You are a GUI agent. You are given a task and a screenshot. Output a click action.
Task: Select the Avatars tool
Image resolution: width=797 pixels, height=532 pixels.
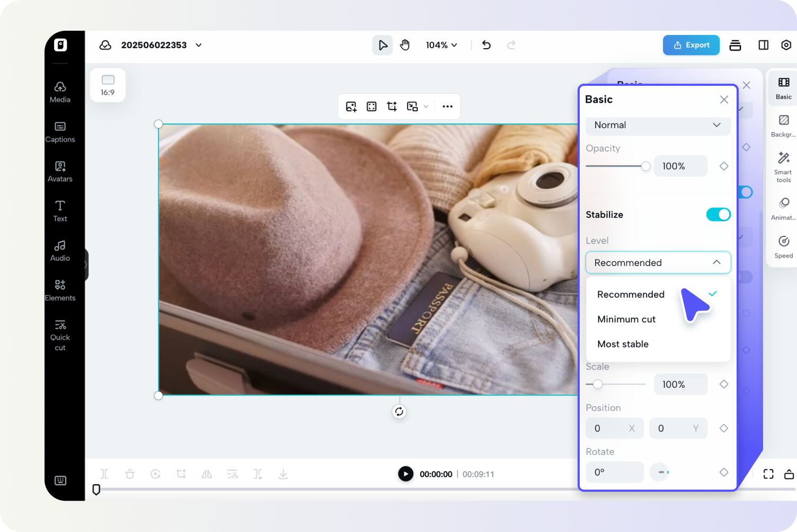tap(59, 171)
